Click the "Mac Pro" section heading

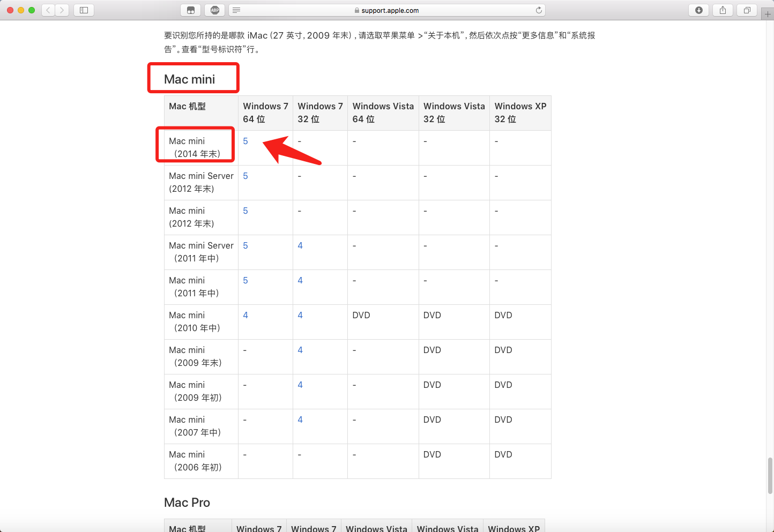coord(187,503)
